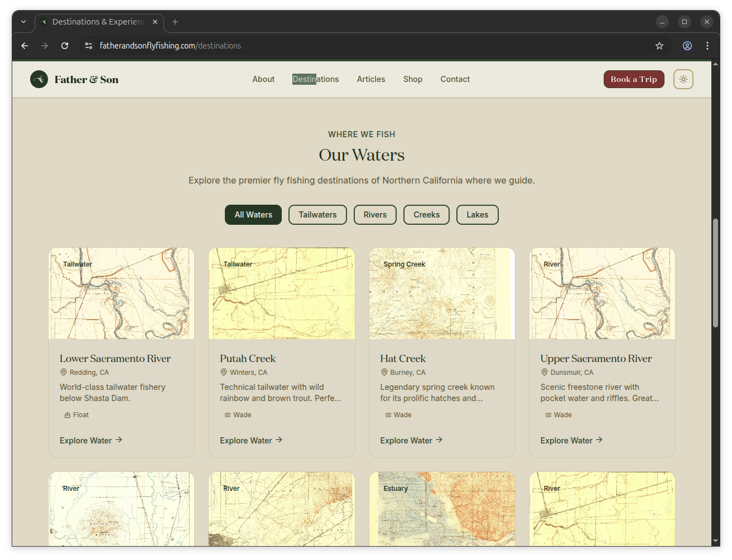Enable the Creeks filter
This screenshot has width=732, height=560.
(x=426, y=215)
